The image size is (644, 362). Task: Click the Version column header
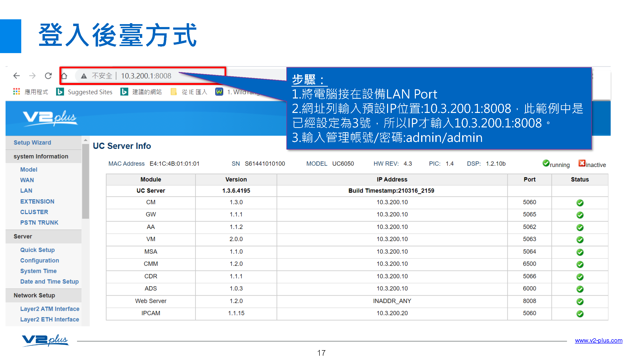point(236,179)
